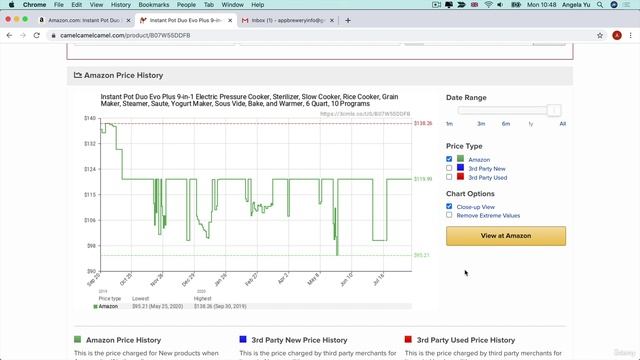Set the date range to All
640x360 pixels.
(x=562, y=124)
